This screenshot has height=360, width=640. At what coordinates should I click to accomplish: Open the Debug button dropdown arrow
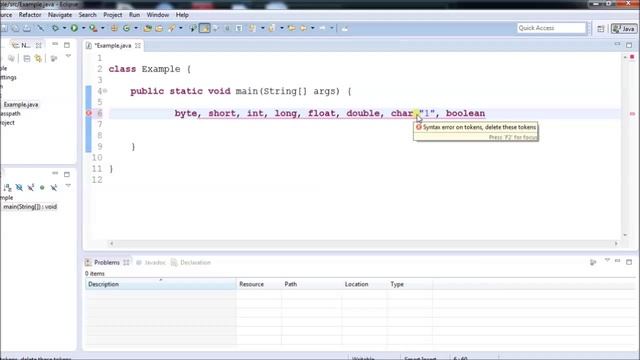pos(64,28)
